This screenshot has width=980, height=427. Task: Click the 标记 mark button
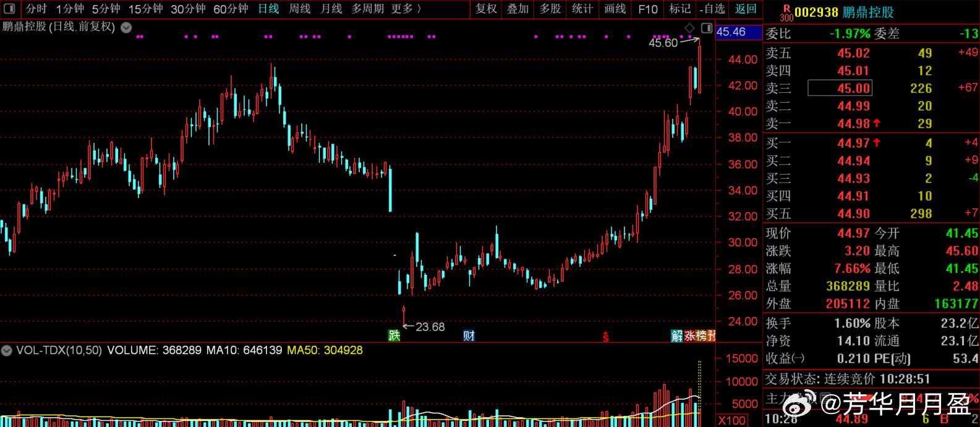pyautogui.click(x=680, y=9)
